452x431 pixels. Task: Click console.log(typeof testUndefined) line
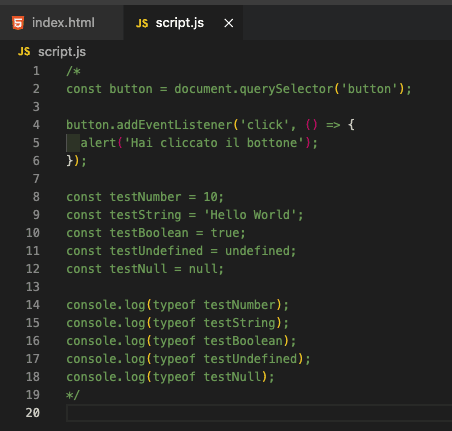click(188, 359)
